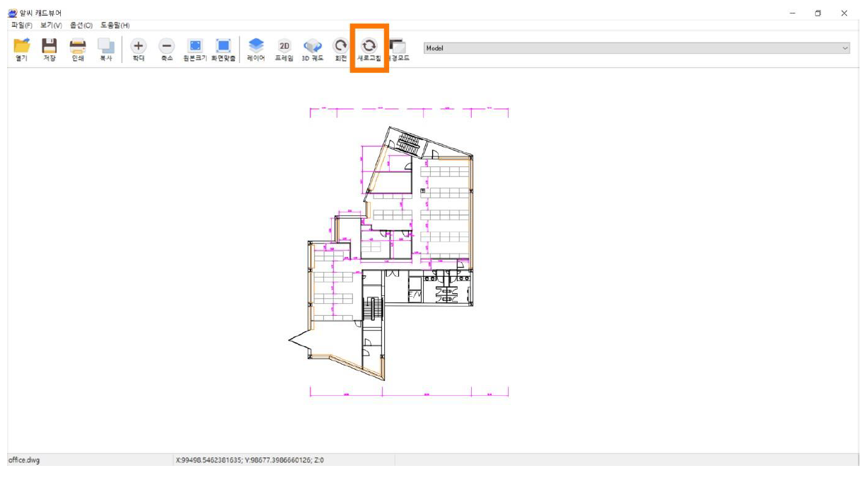Open the 옵션(O) menu

(x=81, y=25)
